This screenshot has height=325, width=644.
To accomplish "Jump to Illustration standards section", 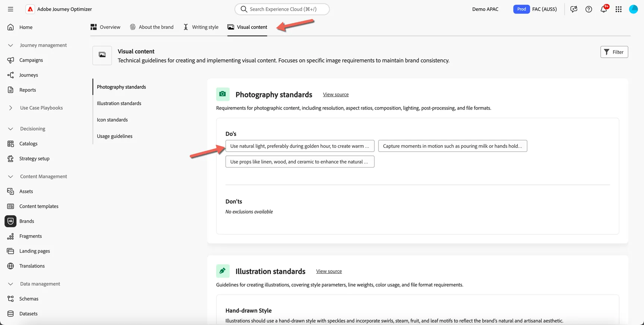I will [x=119, y=103].
